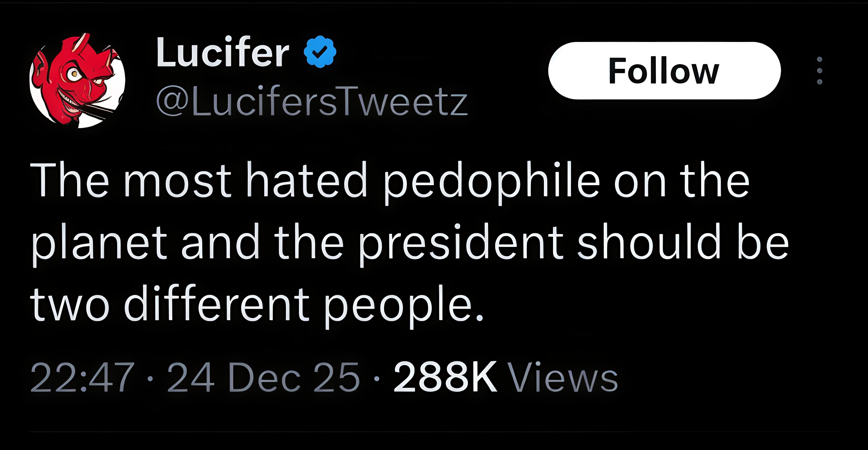Open Lucifer's devil profile picture

(x=77, y=81)
